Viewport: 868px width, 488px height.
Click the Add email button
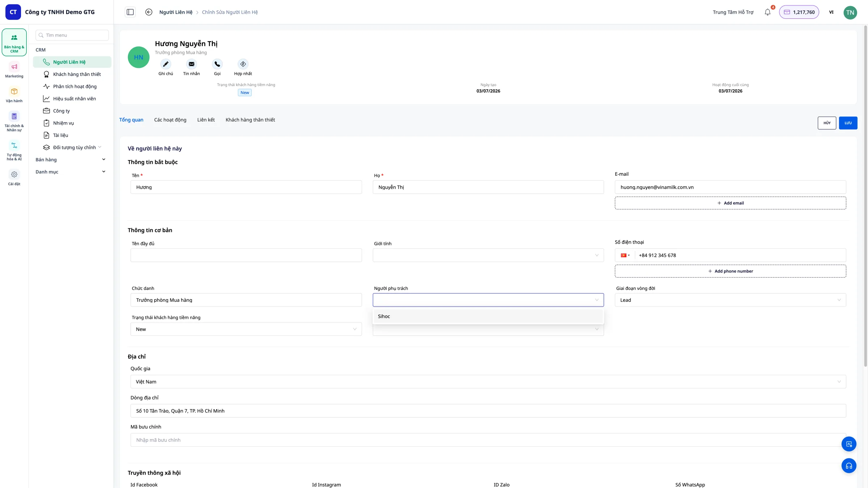click(x=731, y=203)
